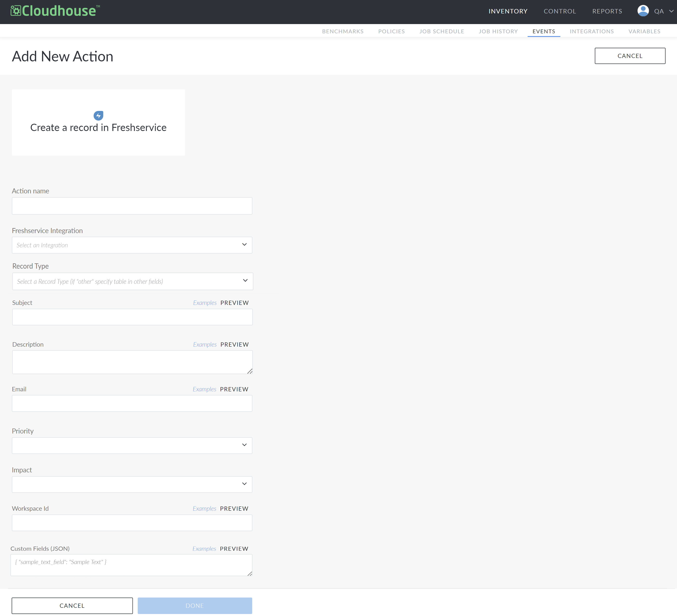677x616 pixels.
Task: Switch to the Benchmarks tab
Action: pos(343,31)
